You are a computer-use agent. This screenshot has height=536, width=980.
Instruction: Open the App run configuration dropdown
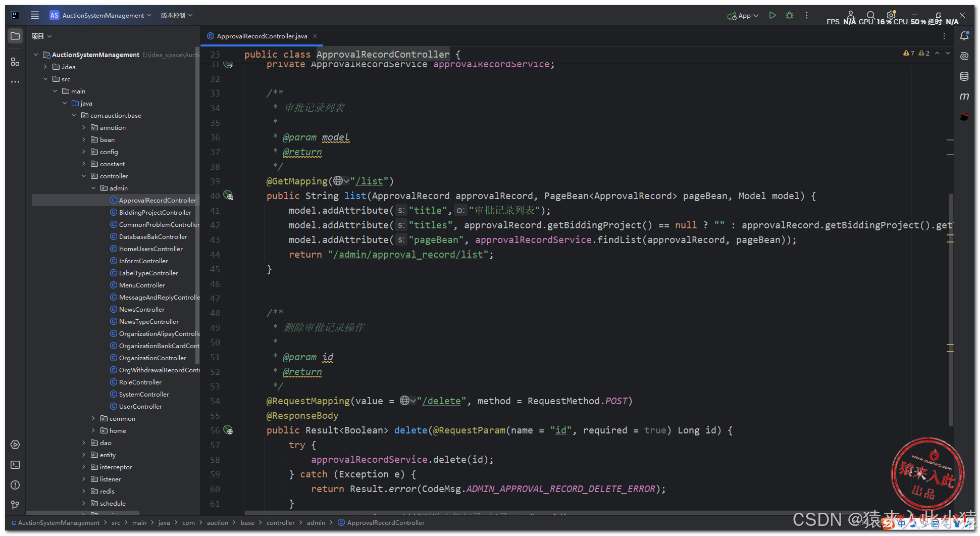point(743,16)
